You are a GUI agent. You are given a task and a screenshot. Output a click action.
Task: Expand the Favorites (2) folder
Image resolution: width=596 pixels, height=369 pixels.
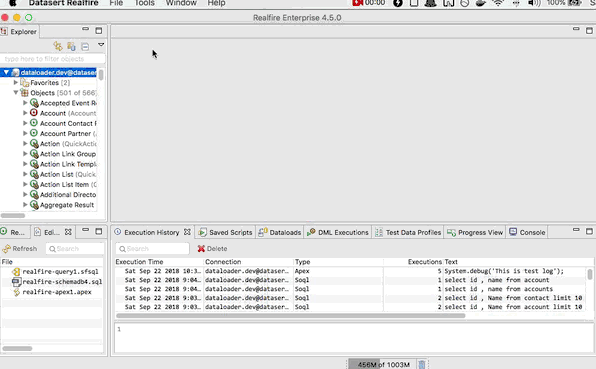(x=16, y=82)
